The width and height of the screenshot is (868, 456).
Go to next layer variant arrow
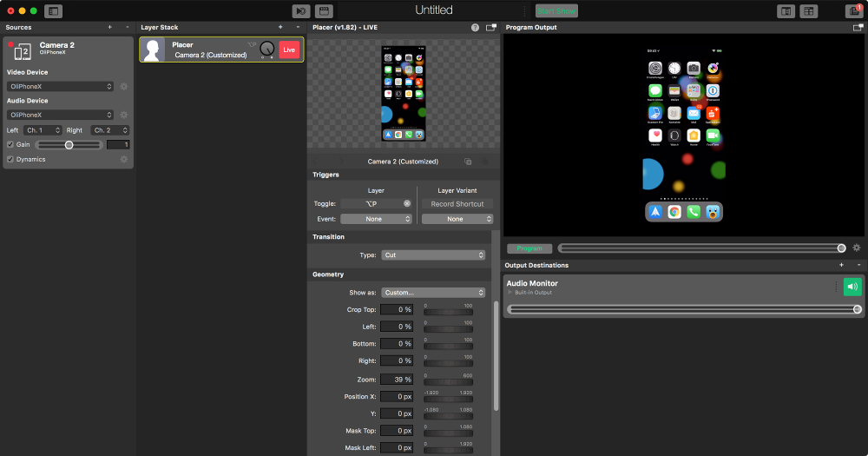pyautogui.click(x=341, y=162)
